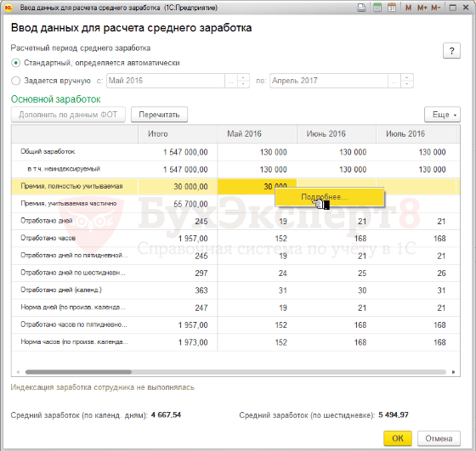The image size is (476, 451).
Task: Click the ellipsis selector in Апрель 2017 field
Action: coord(394,81)
